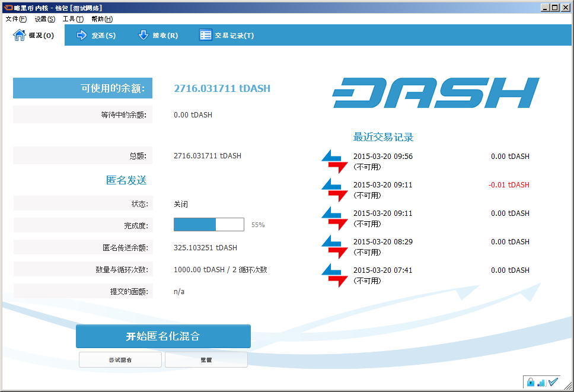The width and height of the screenshot is (574, 392).
Task: Click the sync checkmark icon in status bar
Action: [553, 382]
